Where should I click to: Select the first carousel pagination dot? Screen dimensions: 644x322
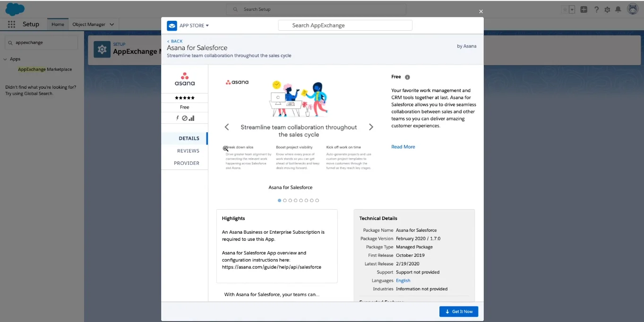point(279,201)
